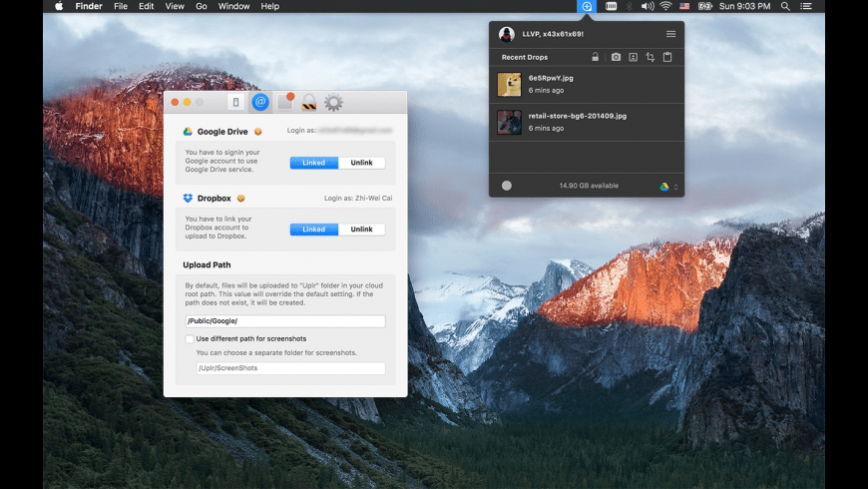Open the notifications tab with red badge icon

pos(285,102)
